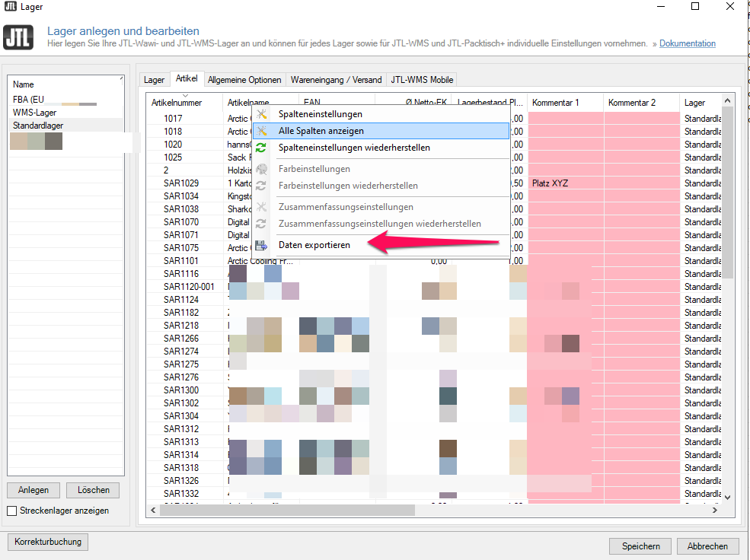Image resolution: width=750 pixels, height=560 pixels.
Task: Click the save icon beside Daten exportieren
Action: 261,245
